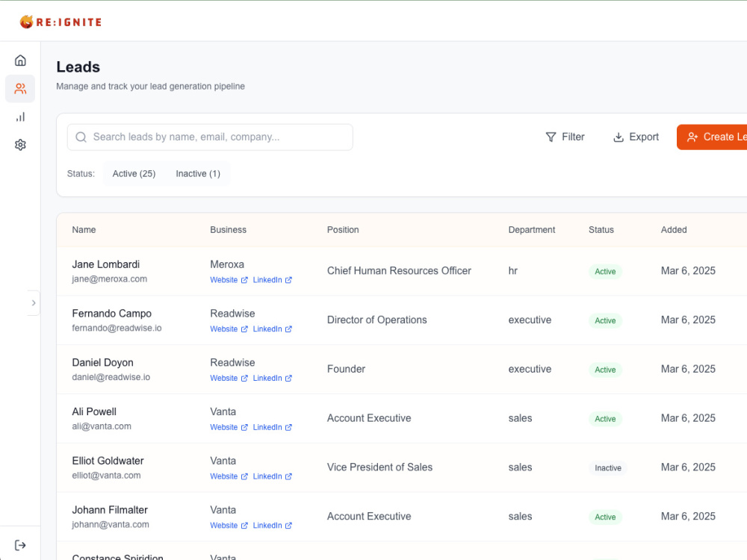This screenshot has height=560, width=747.
Task: Open the Home dashboard sidebar icon
Action: pyautogui.click(x=20, y=60)
